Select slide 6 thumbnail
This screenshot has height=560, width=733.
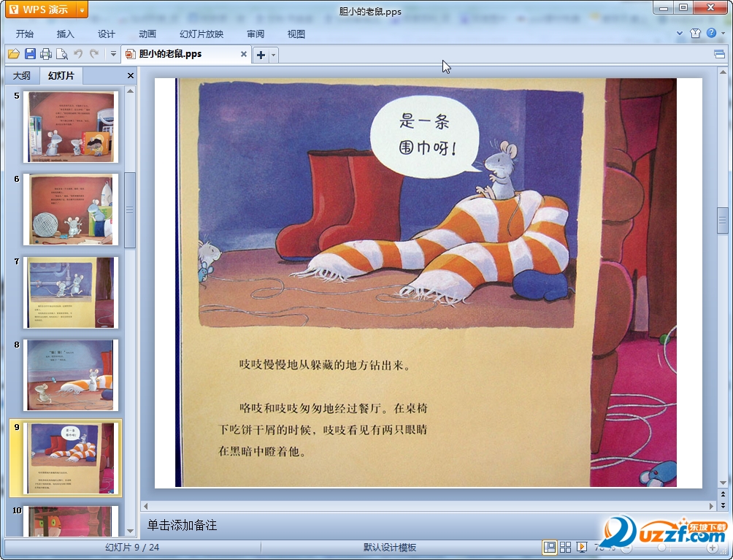click(71, 210)
